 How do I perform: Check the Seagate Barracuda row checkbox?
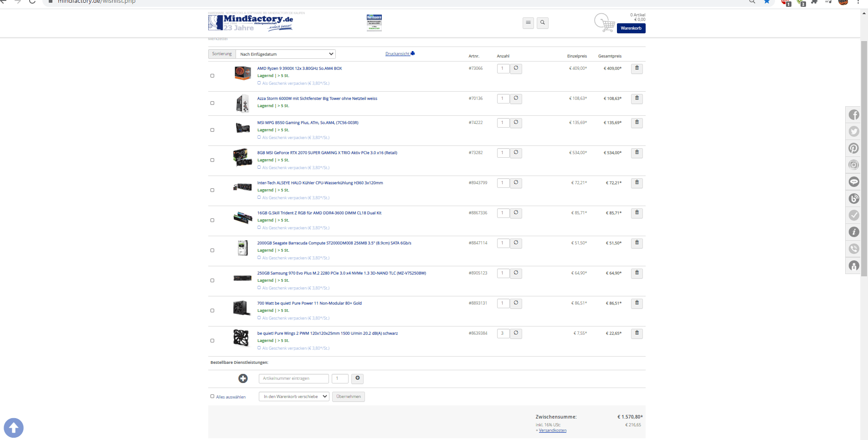click(212, 250)
